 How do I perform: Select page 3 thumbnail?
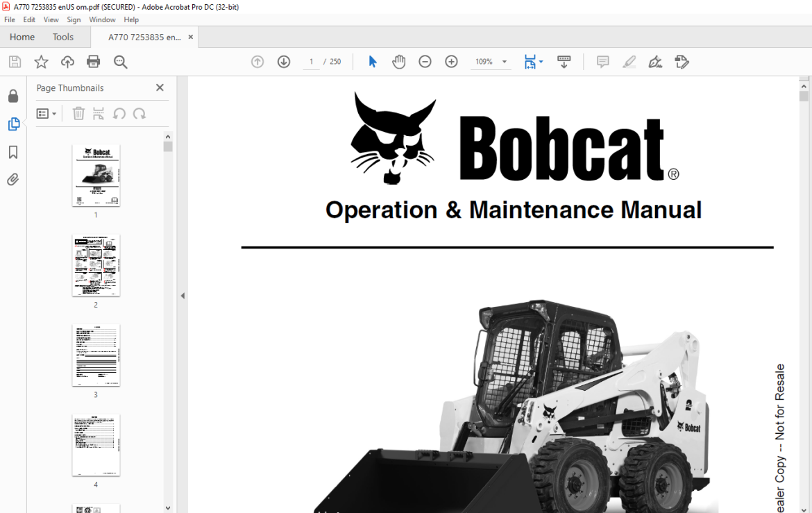pos(96,355)
